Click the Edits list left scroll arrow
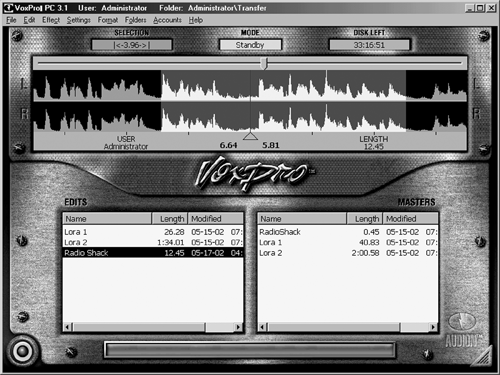The width and height of the screenshot is (500, 375). [67, 327]
